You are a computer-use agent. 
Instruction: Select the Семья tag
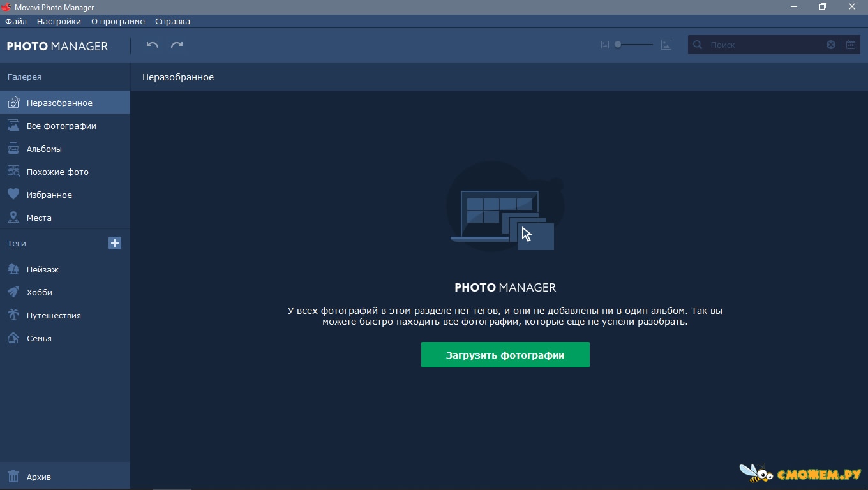click(x=65, y=338)
